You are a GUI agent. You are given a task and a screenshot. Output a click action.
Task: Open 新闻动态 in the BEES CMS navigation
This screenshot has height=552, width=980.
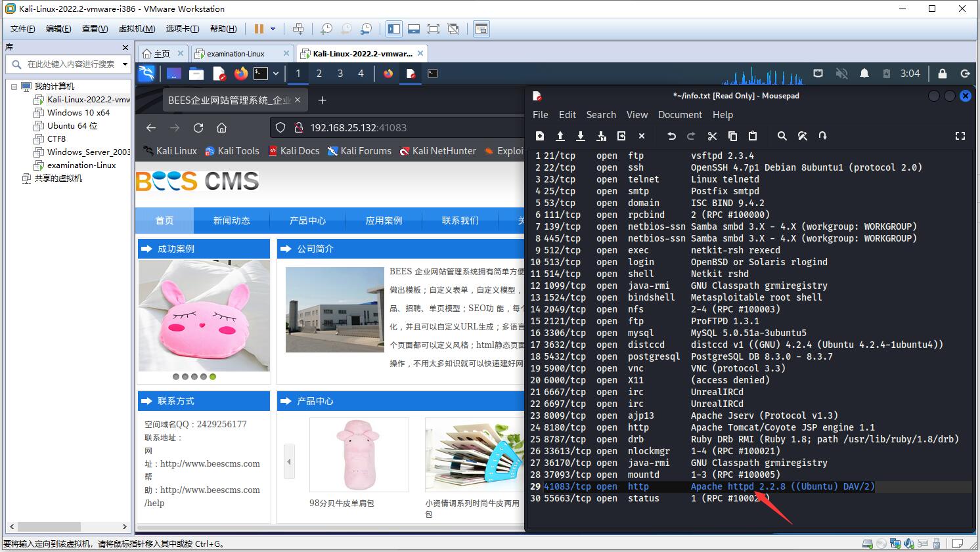[x=232, y=221]
